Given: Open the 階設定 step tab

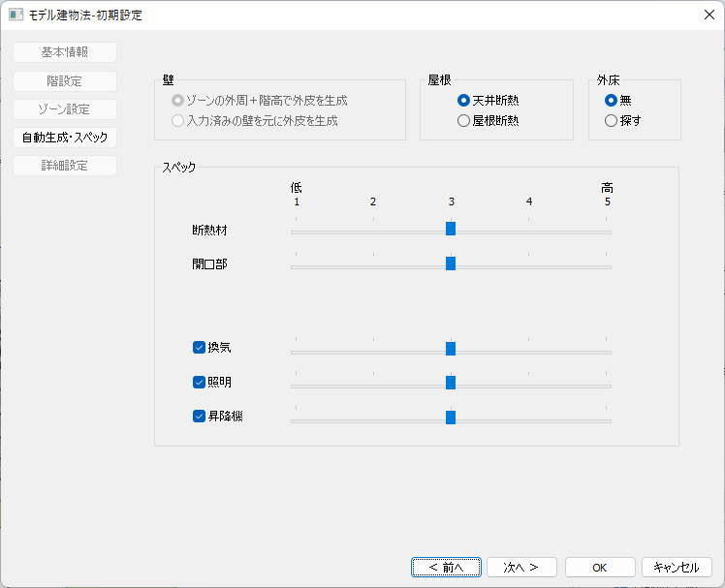Looking at the screenshot, I should coord(65,81).
